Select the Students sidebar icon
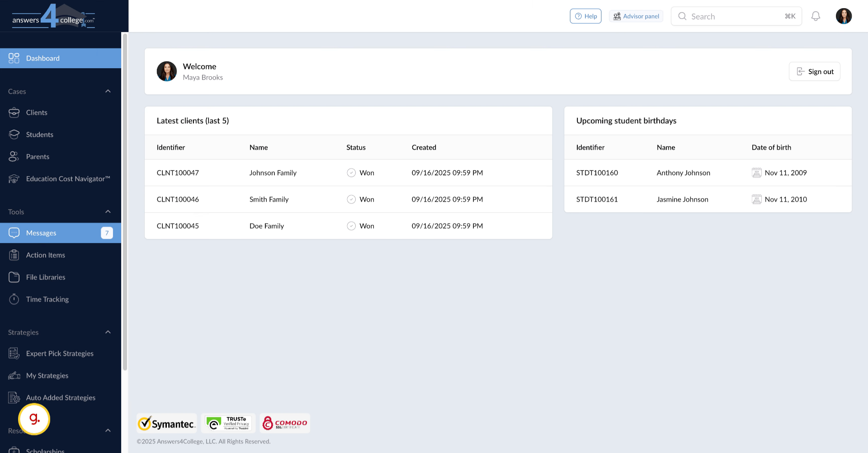This screenshot has height=453, width=868. (x=14, y=134)
